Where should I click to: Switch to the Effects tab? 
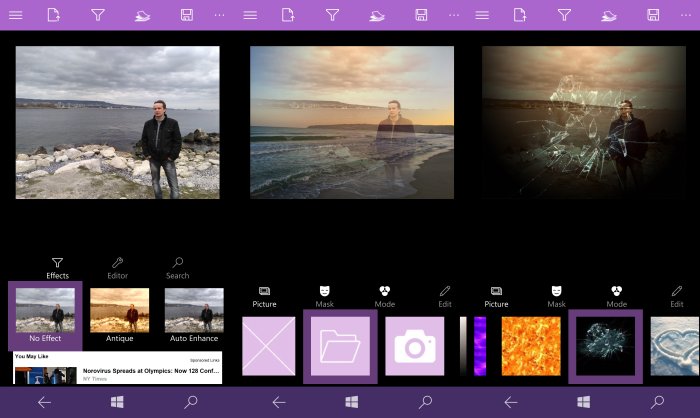[58, 268]
